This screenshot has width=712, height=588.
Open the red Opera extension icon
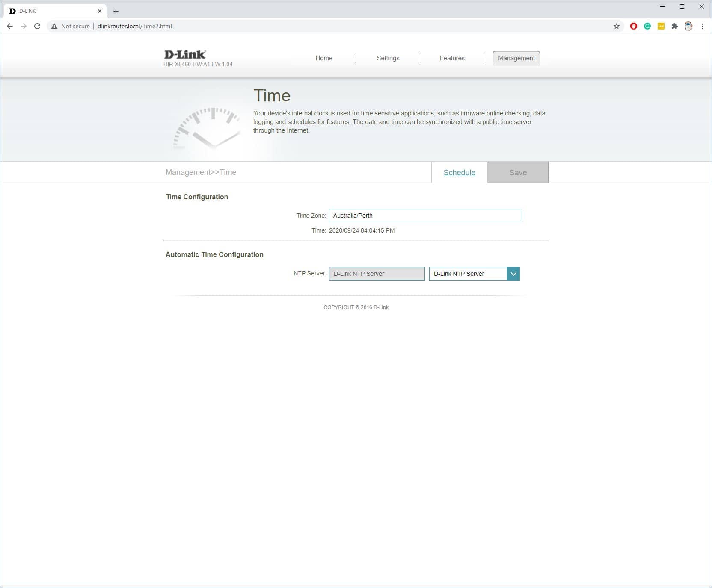(x=634, y=26)
